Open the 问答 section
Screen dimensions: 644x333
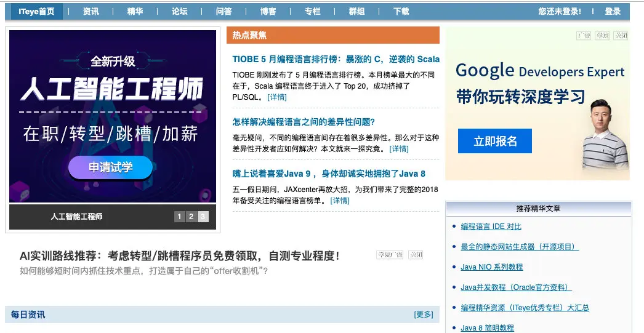[x=224, y=12]
